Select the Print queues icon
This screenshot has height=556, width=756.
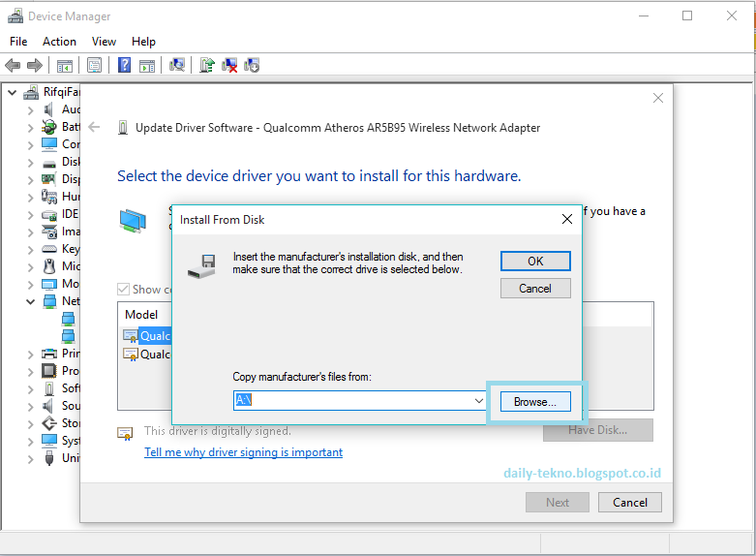tap(48, 354)
